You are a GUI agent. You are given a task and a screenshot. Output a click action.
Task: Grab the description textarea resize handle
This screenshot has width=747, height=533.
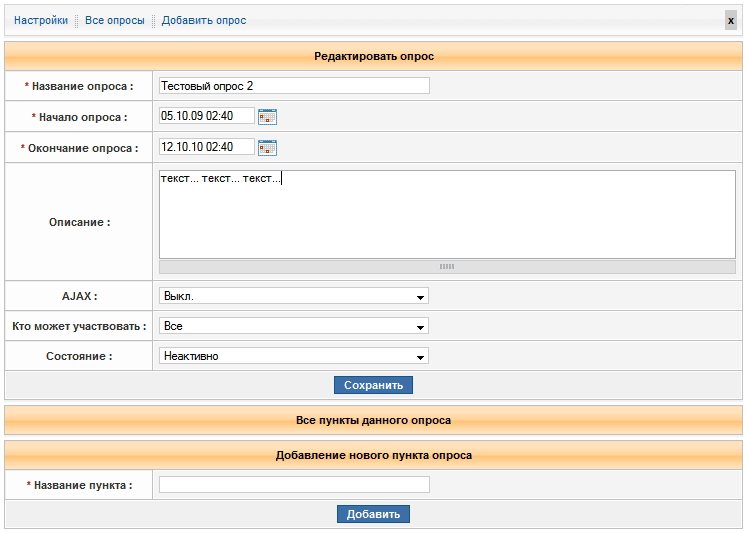pyautogui.click(x=447, y=266)
